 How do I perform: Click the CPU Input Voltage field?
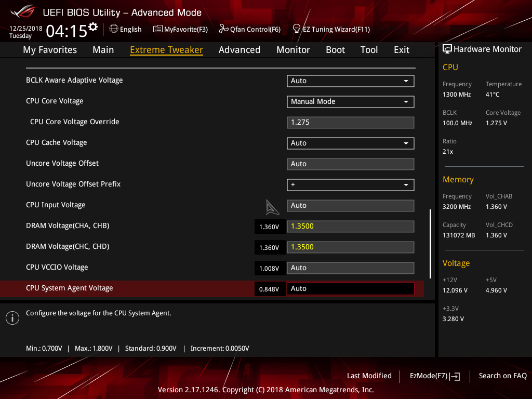[351, 206]
